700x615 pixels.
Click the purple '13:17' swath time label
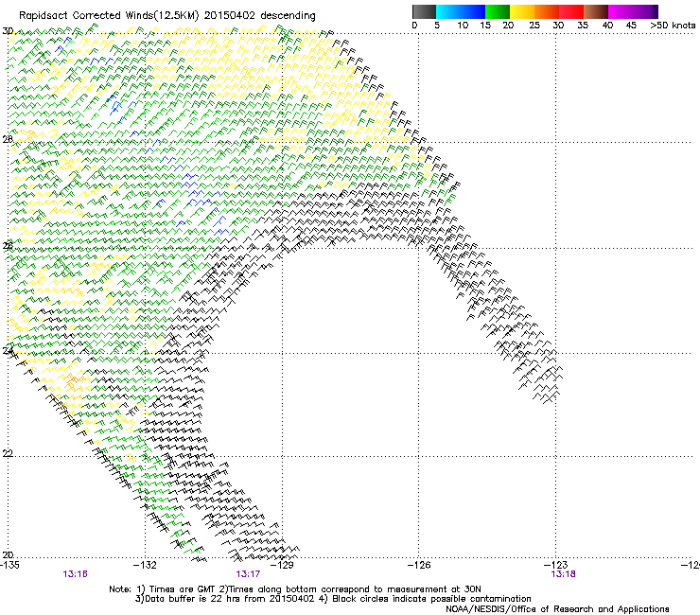pyautogui.click(x=248, y=574)
